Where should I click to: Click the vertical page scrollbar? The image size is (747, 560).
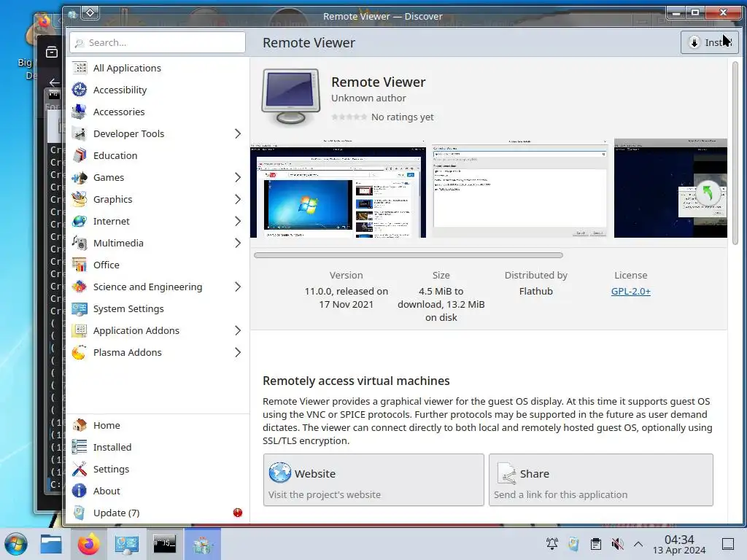click(735, 153)
